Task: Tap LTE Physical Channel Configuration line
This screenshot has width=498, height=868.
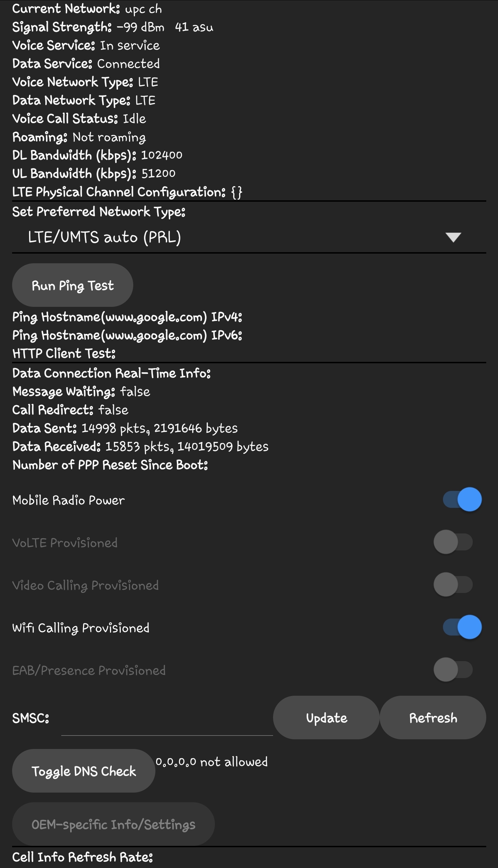Action: 127,192
